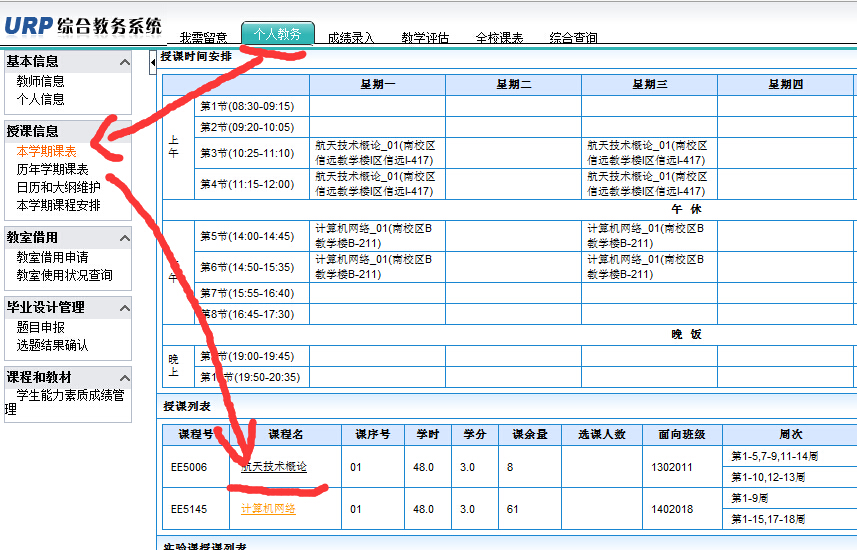
Task: Open the 教室借用申请 link
Action: [52, 257]
